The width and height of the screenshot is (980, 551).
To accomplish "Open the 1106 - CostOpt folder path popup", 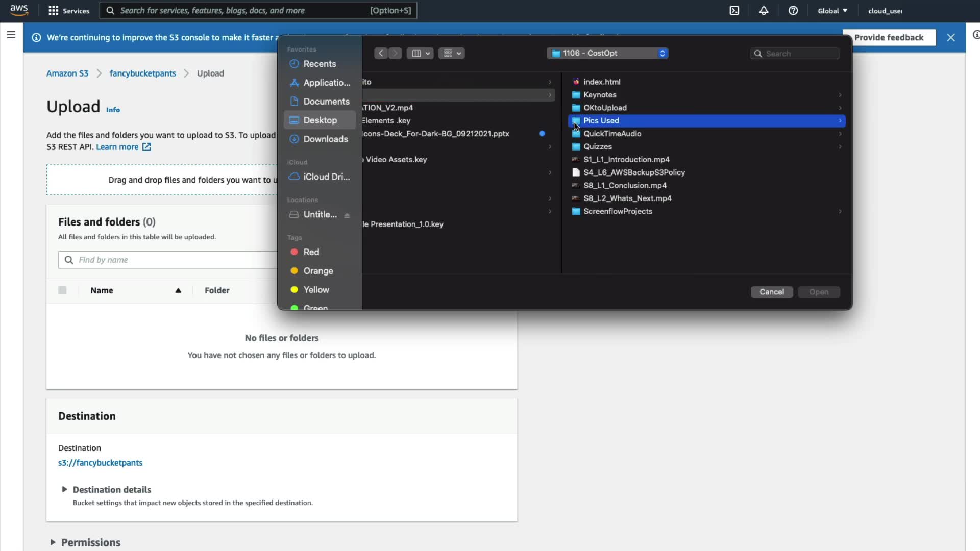I will click(607, 53).
